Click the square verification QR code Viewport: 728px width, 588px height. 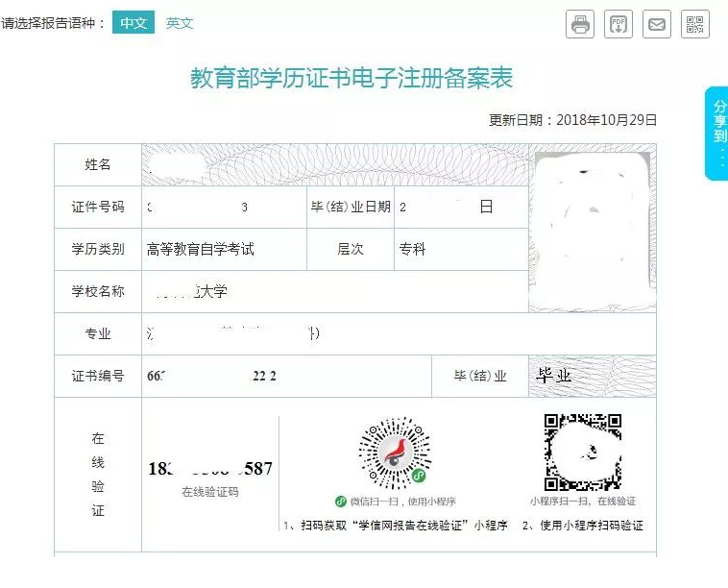coord(582,452)
